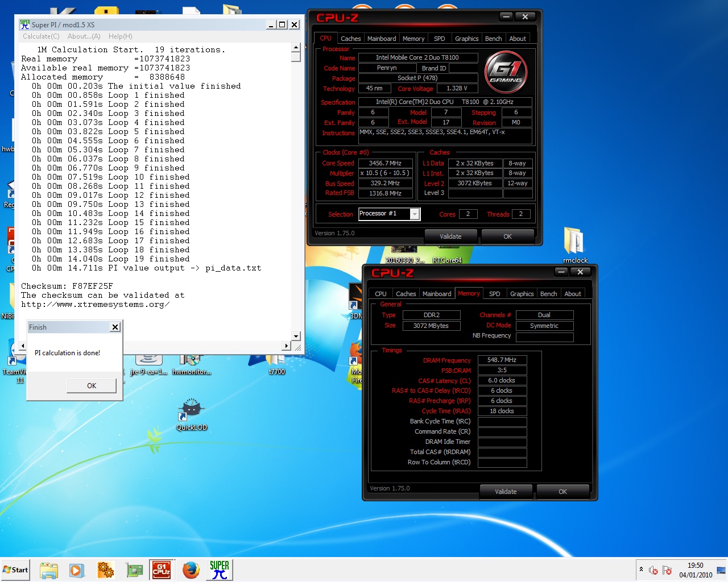
Task: Switch to Bench tab in upper CPU-Z
Action: point(493,39)
